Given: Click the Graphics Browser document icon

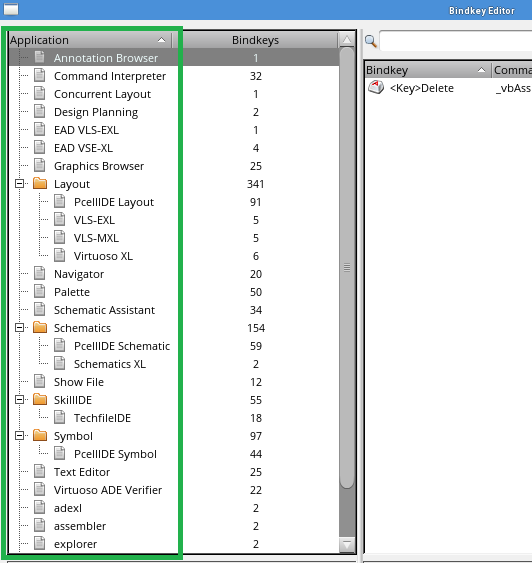Looking at the screenshot, I should click(x=39, y=166).
